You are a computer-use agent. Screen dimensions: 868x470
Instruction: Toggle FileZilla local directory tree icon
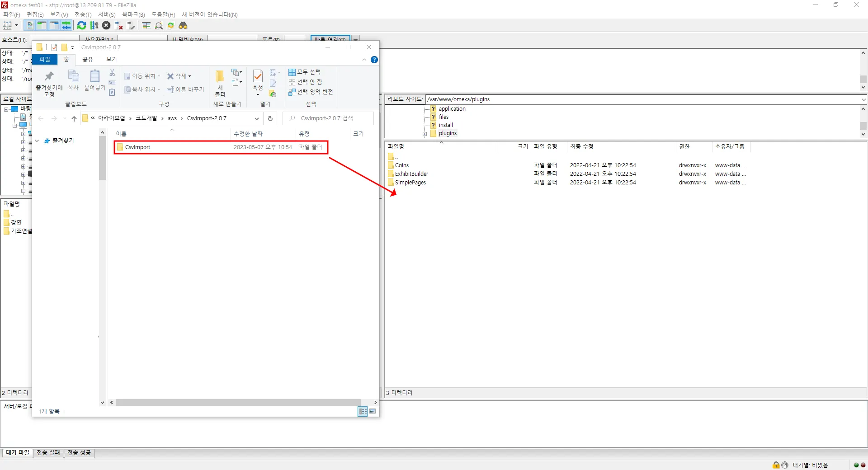42,25
